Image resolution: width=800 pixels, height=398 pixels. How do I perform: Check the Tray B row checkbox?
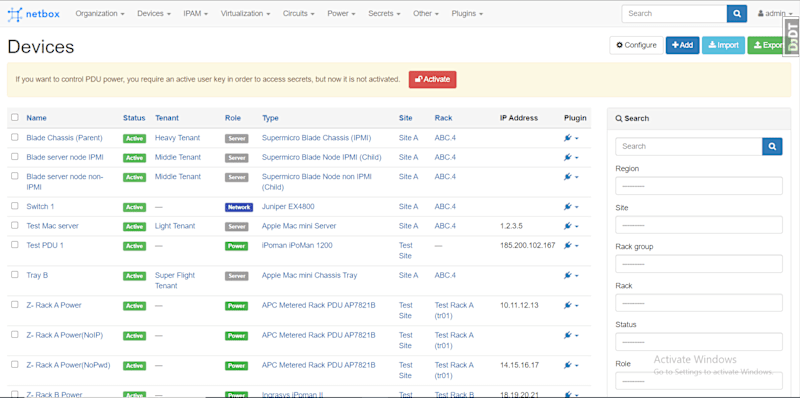pyautogui.click(x=15, y=275)
